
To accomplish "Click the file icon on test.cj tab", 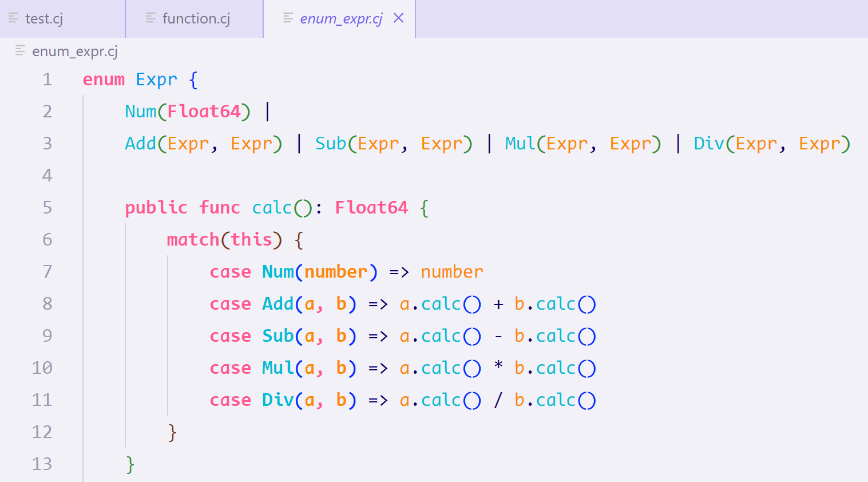I will [13, 18].
